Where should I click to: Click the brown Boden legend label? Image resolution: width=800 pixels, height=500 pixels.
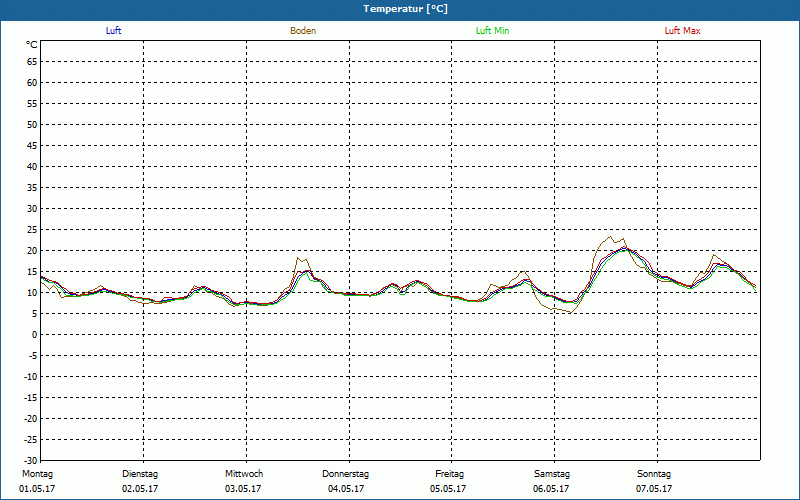[303, 31]
